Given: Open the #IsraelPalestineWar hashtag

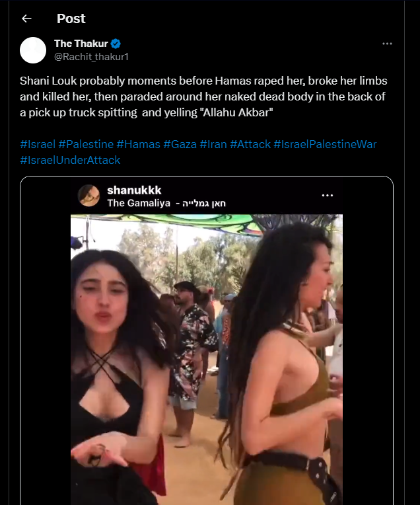Looking at the screenshot, I should point(325,143).
